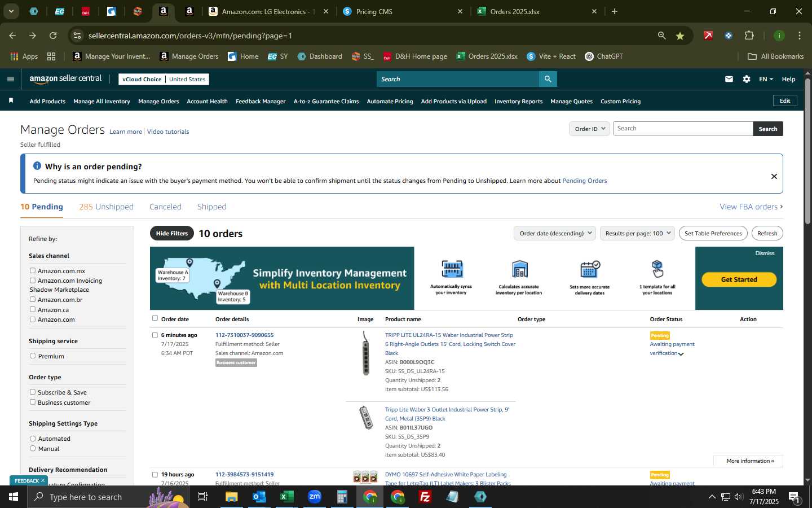
Task: Open the Chrome tab search dropdown arrow
Action: (11, 11)
